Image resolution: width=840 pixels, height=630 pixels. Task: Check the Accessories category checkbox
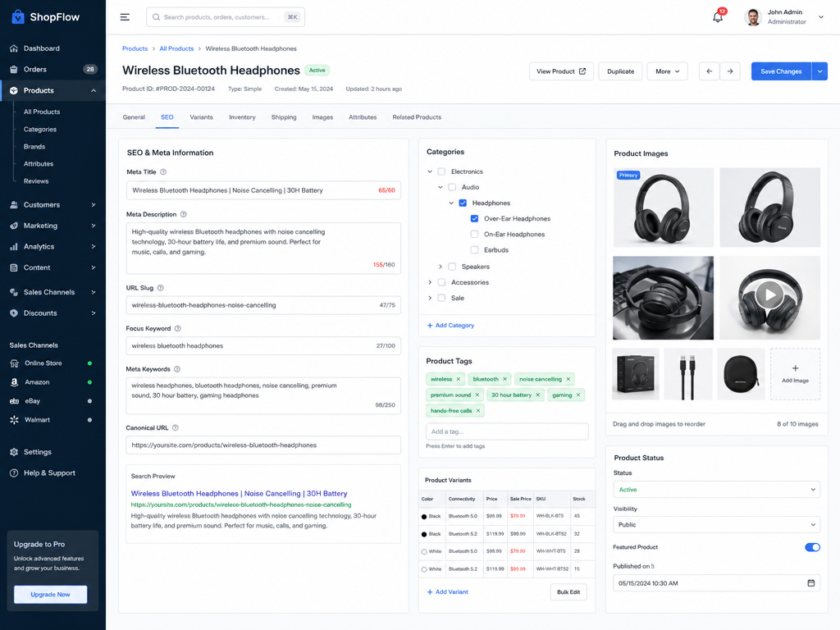[441, 282]
